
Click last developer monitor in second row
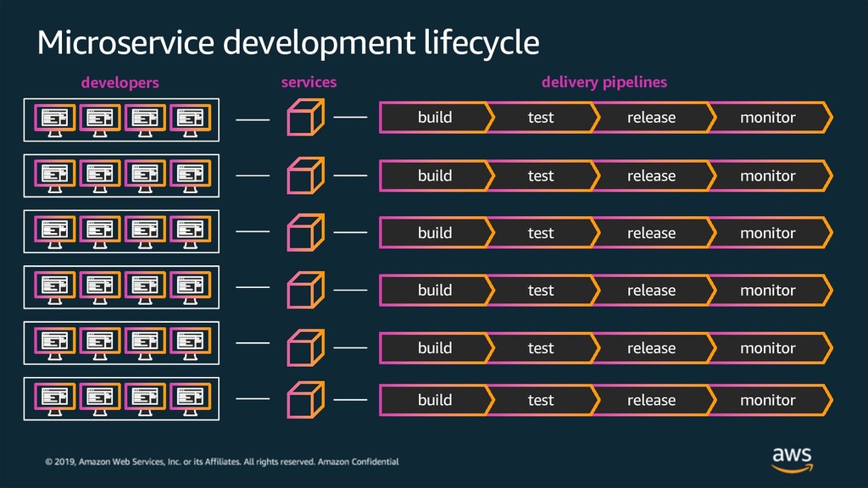click(191, 176)
